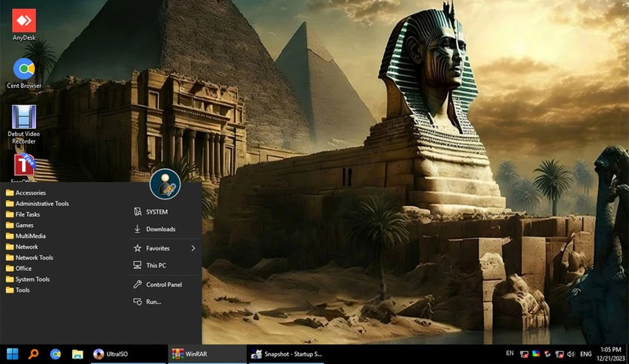Click the Windows Start button
Image resolution: width=629 pixels, height=364 pixels.
[x=13, y=353]
